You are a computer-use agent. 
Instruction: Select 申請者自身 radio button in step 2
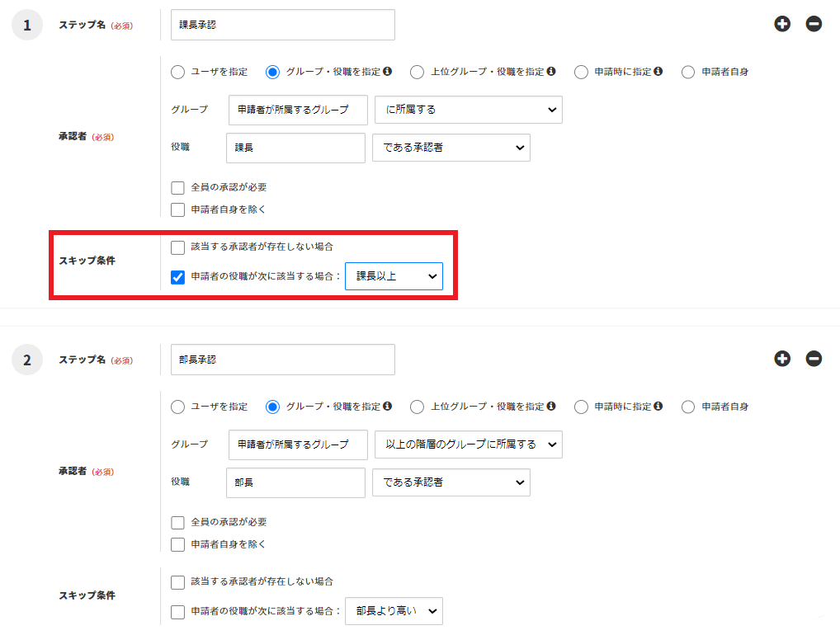click(688, 407)
